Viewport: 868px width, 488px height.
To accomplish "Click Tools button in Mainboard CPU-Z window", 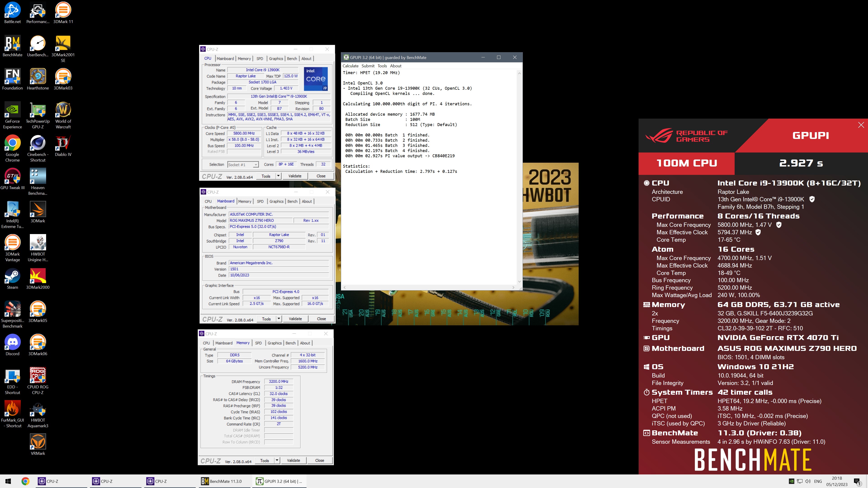I will [266, 319].
